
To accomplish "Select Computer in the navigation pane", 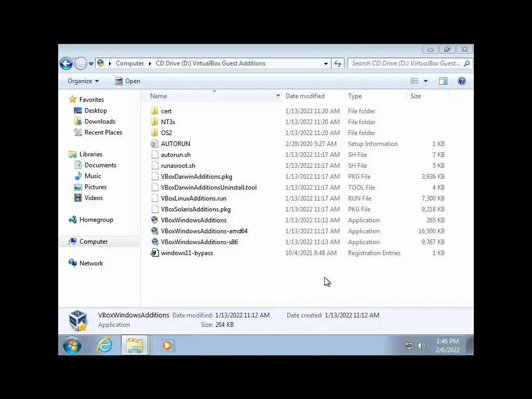I will tap(99, 242).
